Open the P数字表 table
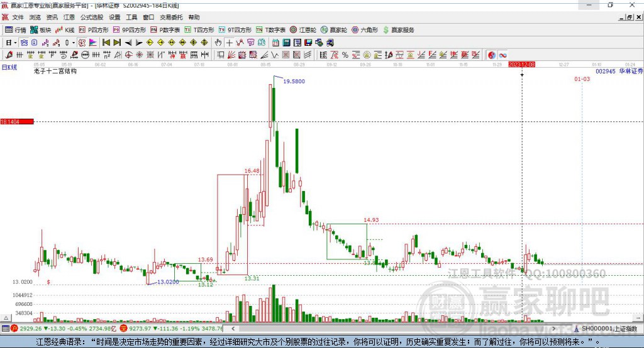 (x=165, y=30)
